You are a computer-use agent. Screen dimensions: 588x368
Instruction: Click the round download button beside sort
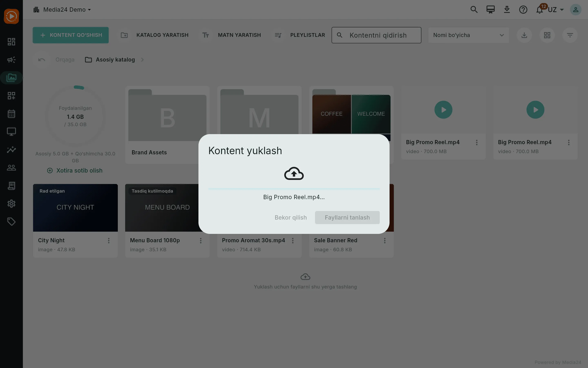(524, 35)
